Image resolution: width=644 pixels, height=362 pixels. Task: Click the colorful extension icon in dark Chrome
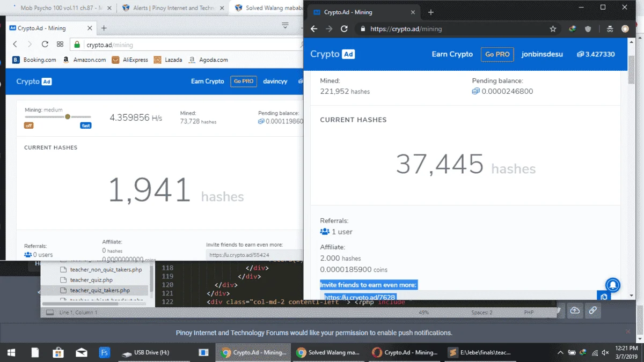(x=573, y=29)
